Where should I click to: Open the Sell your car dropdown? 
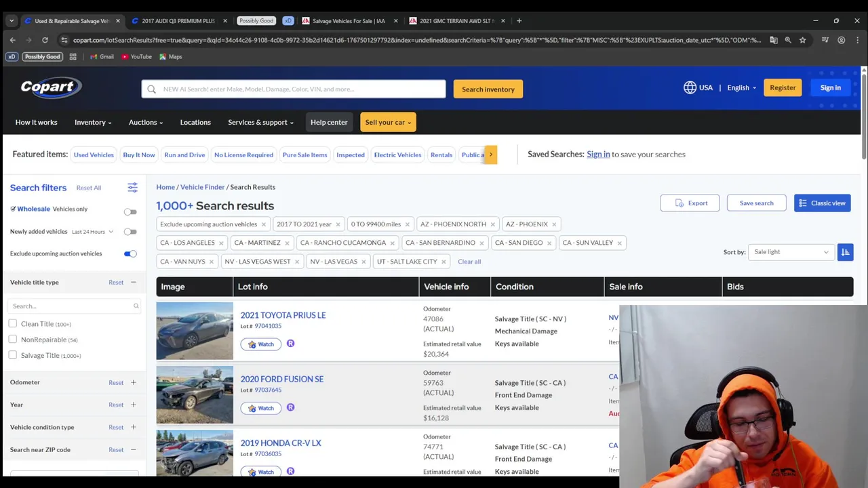coord(388,122)
